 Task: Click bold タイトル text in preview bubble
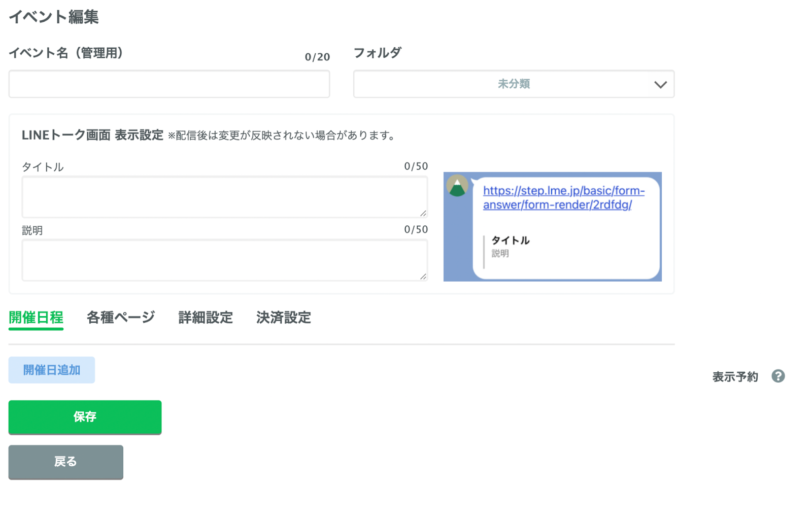pos(510,240)
